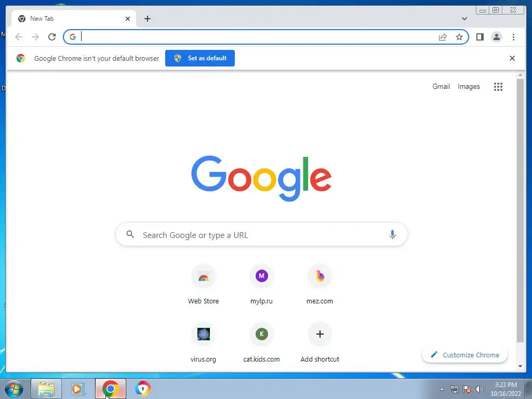Bookmark this tab with the star icon
The width and height of the screenshot is (532, 399).
459,37
